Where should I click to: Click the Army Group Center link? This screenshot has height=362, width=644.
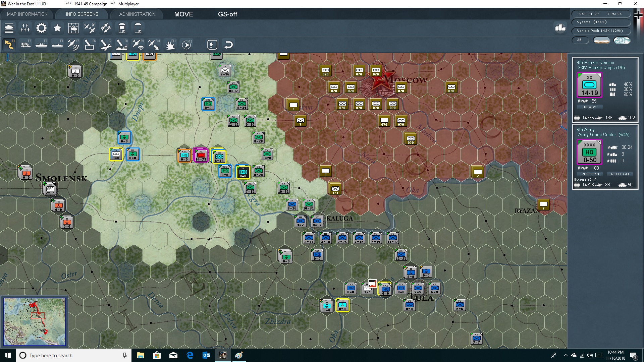597,134
